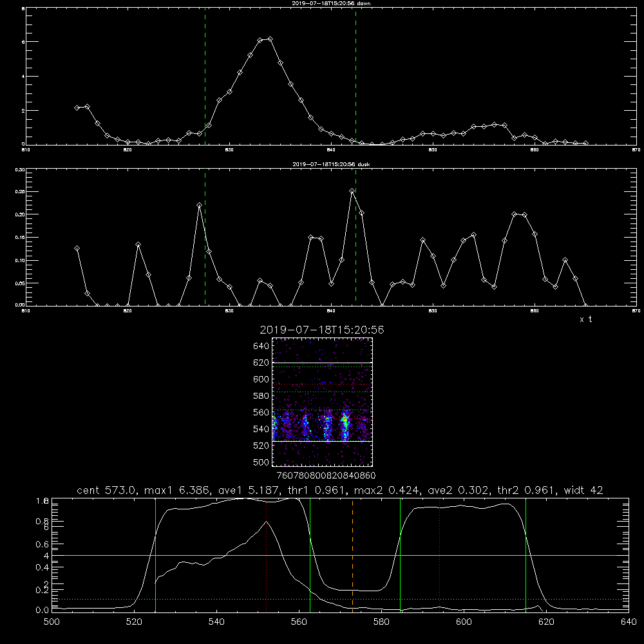
Task: Click the dawn plot title '2019-07-18T15:20:56 dawn'
Action: 331,3
